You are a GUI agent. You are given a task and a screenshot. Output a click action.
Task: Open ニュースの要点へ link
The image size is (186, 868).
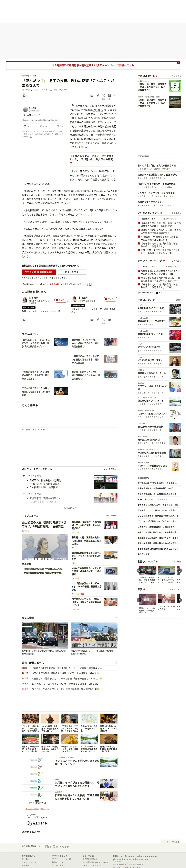pyautogui.click(x=110, y=469)
